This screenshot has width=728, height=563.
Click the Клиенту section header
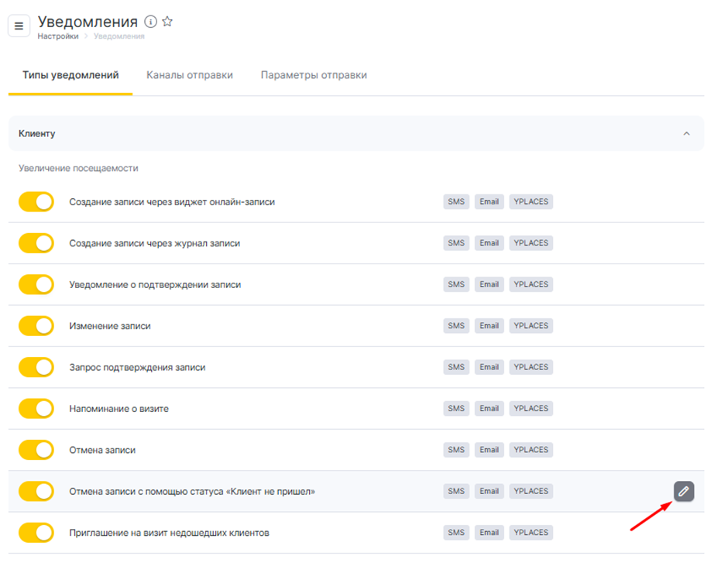point(37,134)
